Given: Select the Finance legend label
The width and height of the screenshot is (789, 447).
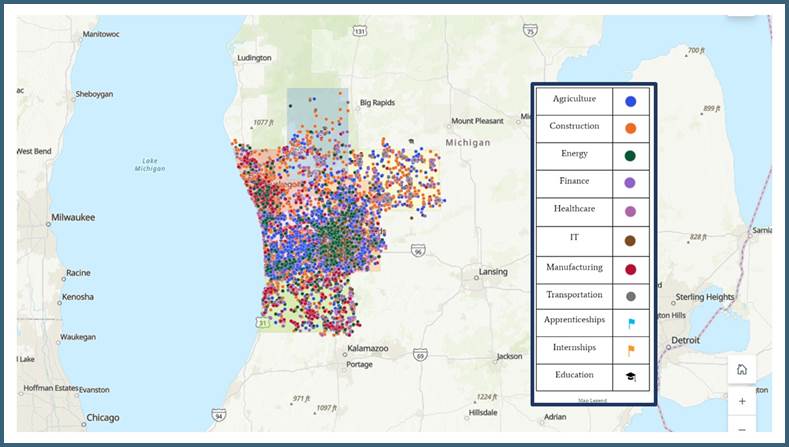Looking at the screenshot, I should 574,181.
